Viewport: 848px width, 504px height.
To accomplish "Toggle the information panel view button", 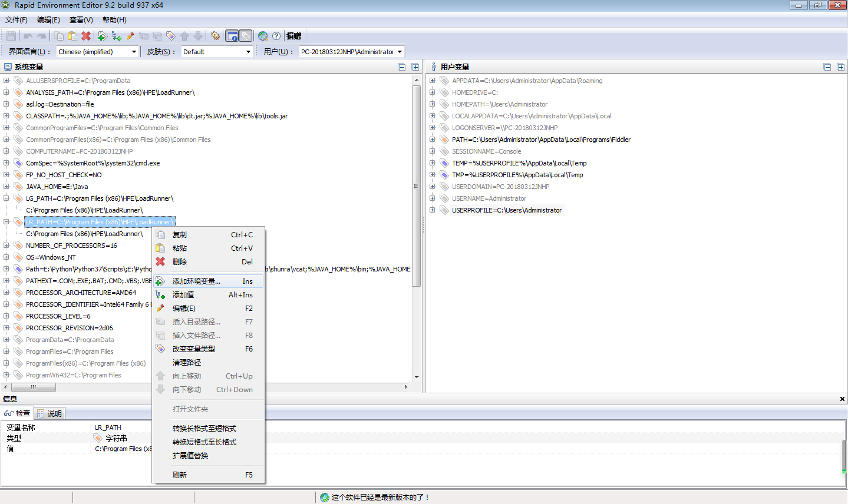I will point(232,35).
